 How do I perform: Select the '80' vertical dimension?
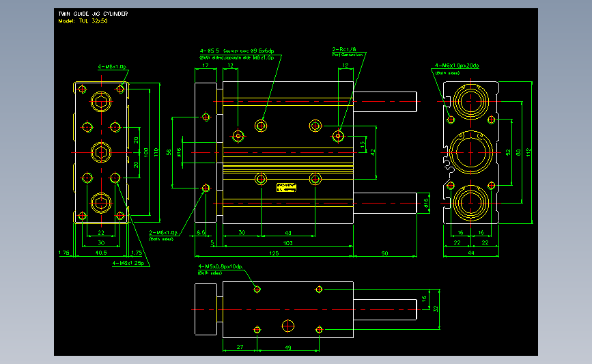(518, 152)
